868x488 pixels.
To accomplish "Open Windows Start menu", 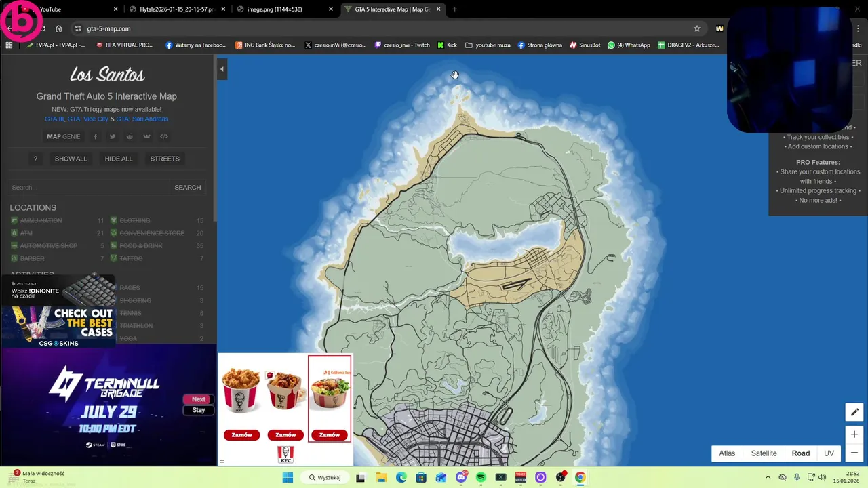I will pos(288,477).
